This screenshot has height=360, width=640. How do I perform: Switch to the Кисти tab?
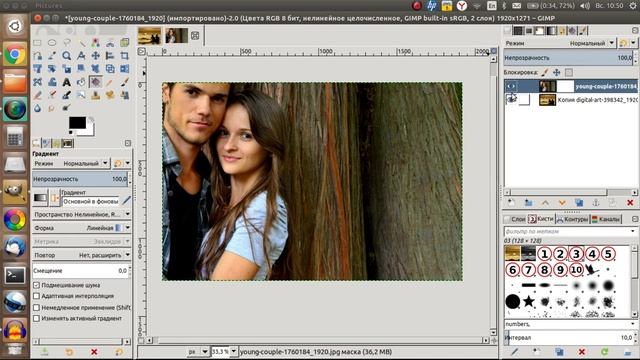coord(541,219)
